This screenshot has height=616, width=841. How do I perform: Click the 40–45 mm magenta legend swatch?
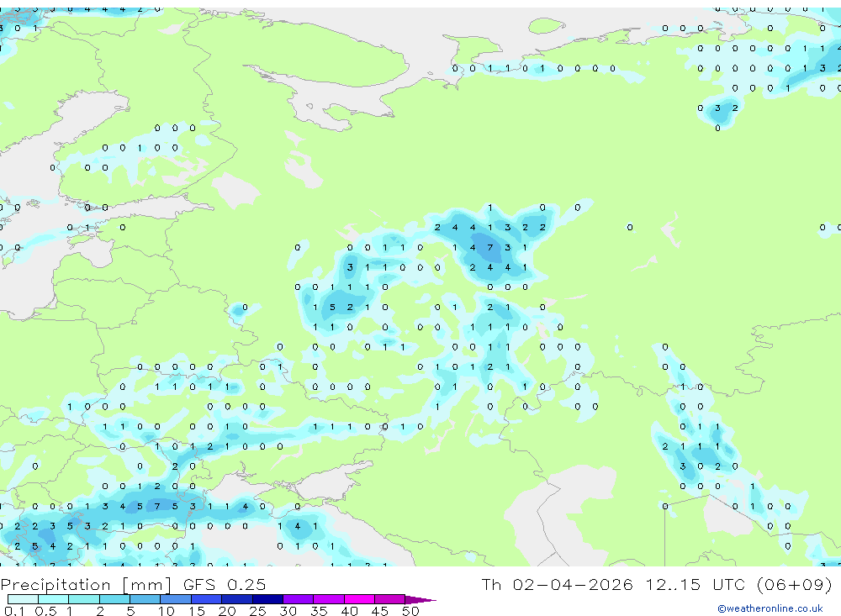coord(359,599)
